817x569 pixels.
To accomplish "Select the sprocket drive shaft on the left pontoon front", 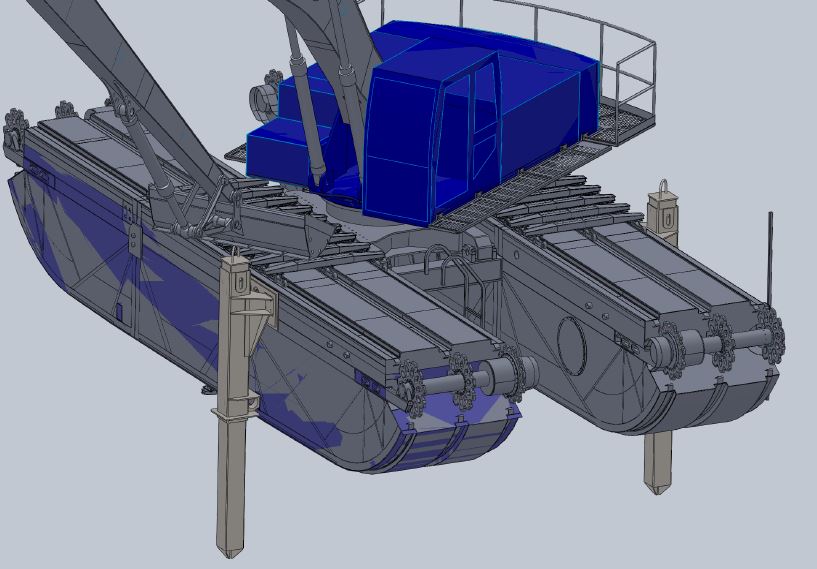I will tap(466, 380).
